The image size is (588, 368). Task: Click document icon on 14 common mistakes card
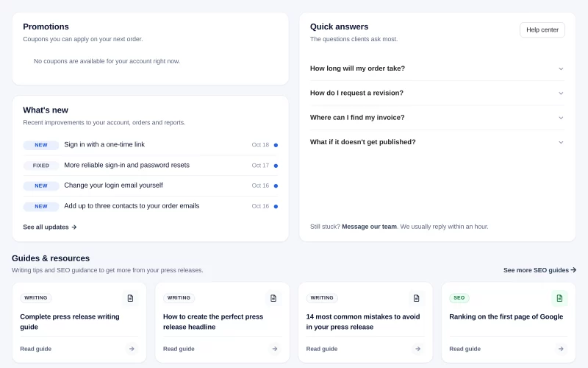point(416,298)
